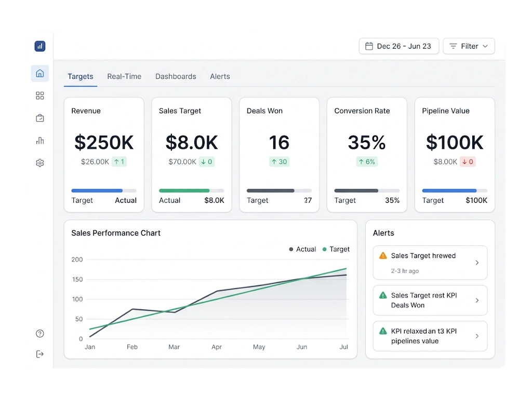Click the Revenue blue progress bar
The height and width of the screenshot is (397, 532).
104,190
